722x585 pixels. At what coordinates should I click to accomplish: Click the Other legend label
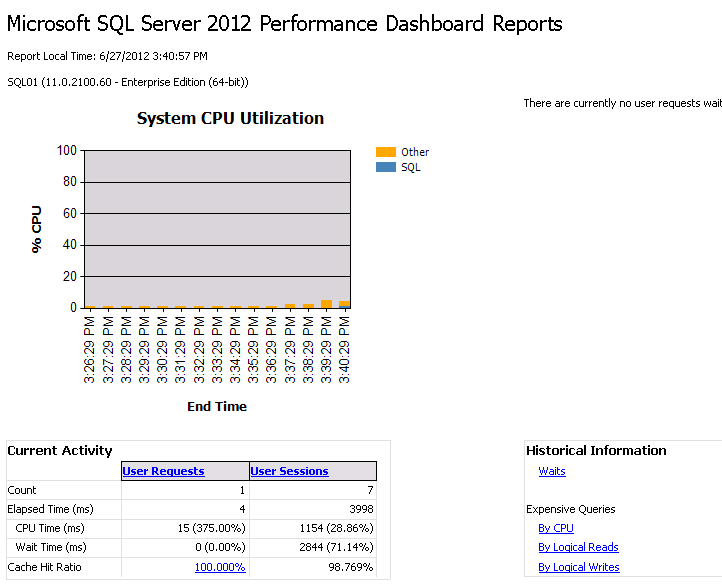pos(415,152)
